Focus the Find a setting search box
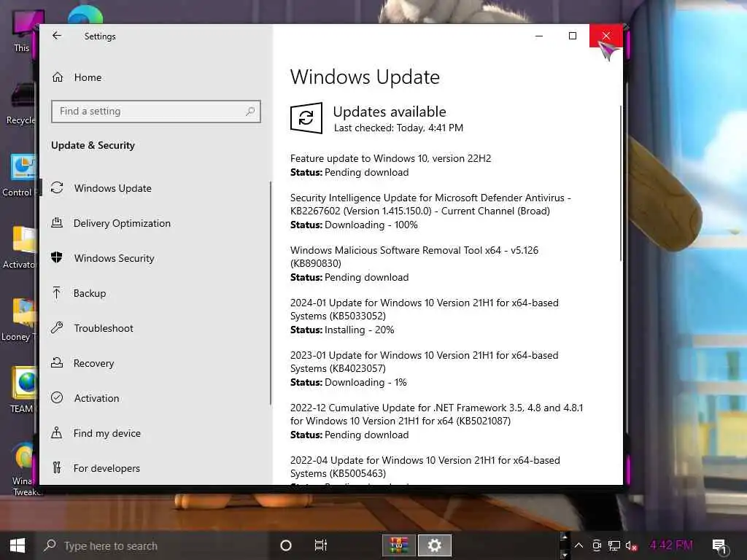This screenshot has width=747, height=560. (156, 112)
